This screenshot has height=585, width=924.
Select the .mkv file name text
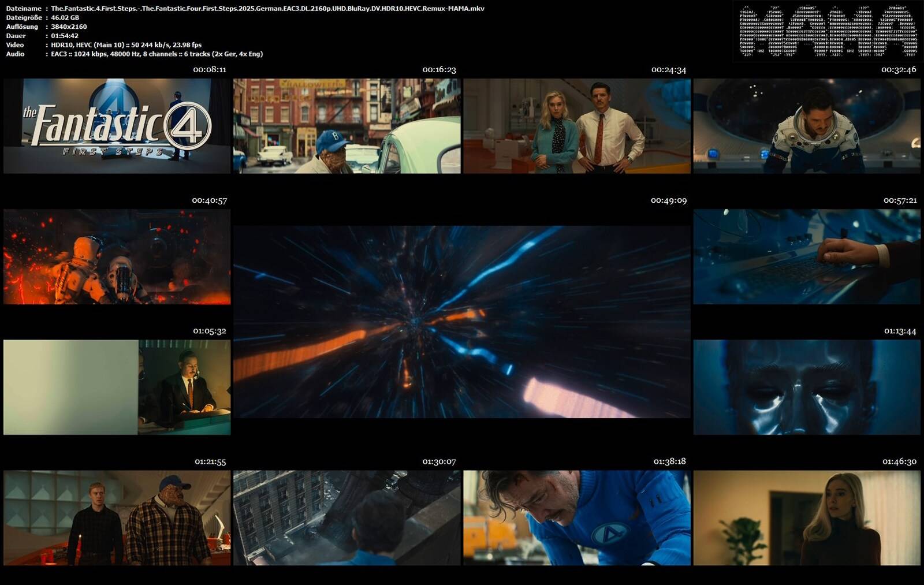(267, 9)
